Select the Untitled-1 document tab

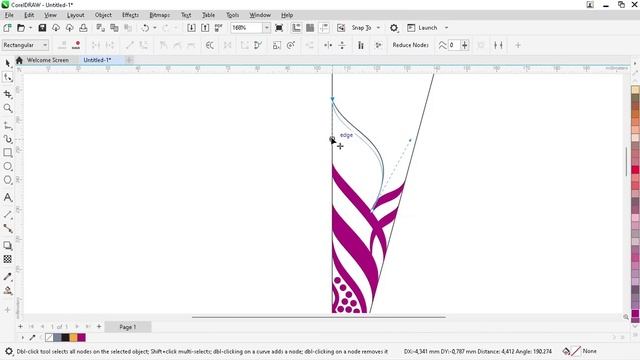(x=97, y=60)
